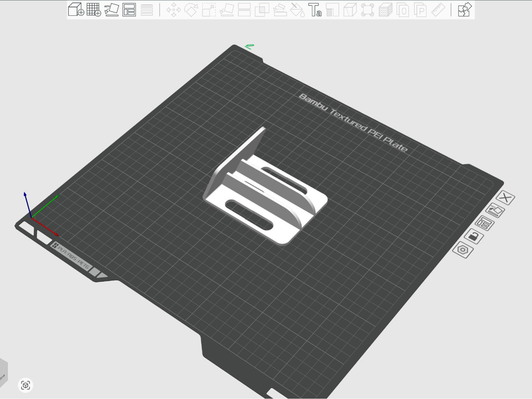Click the page icon marked 0
The image size is (532, 399).
pyautogui.click(x=403, y=10)
